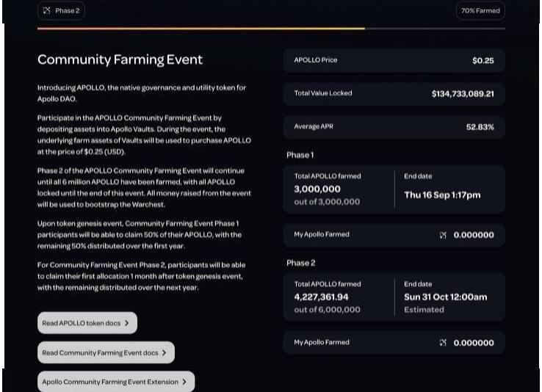Select the Average APR card
542x392 pixels.
click(394, 127)
